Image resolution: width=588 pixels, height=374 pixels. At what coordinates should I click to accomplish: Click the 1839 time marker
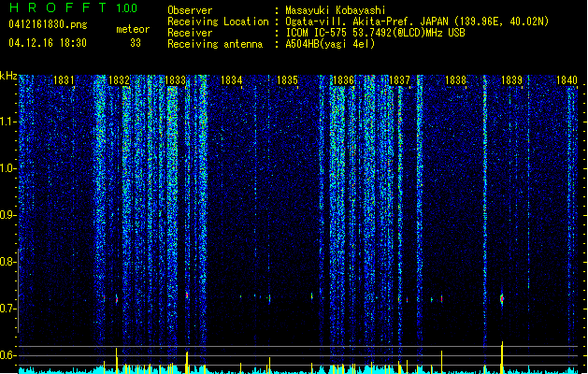click(x=512, y=80)
